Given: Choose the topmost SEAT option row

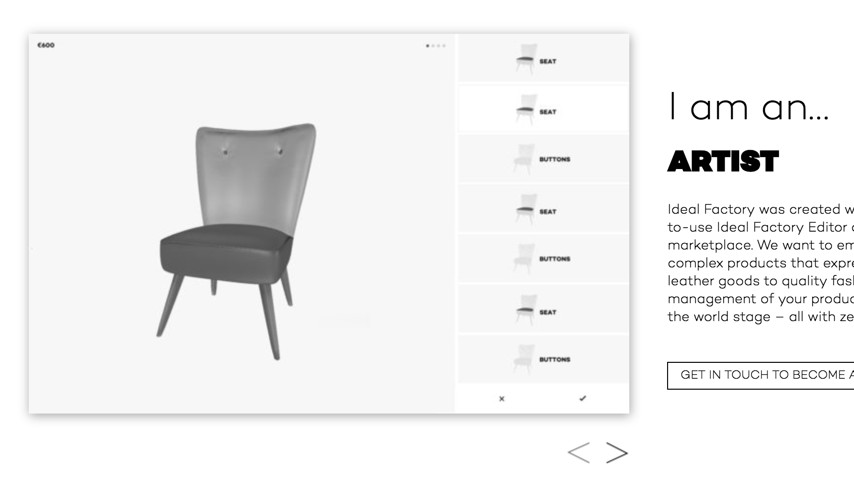Looking at the screenshot, I should (543, 58).
